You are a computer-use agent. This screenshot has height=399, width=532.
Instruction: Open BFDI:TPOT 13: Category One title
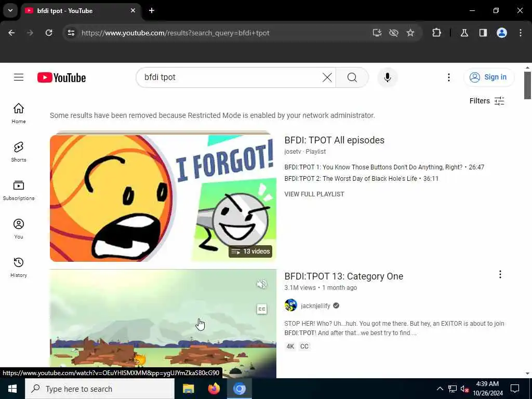(x=344, y=276)
